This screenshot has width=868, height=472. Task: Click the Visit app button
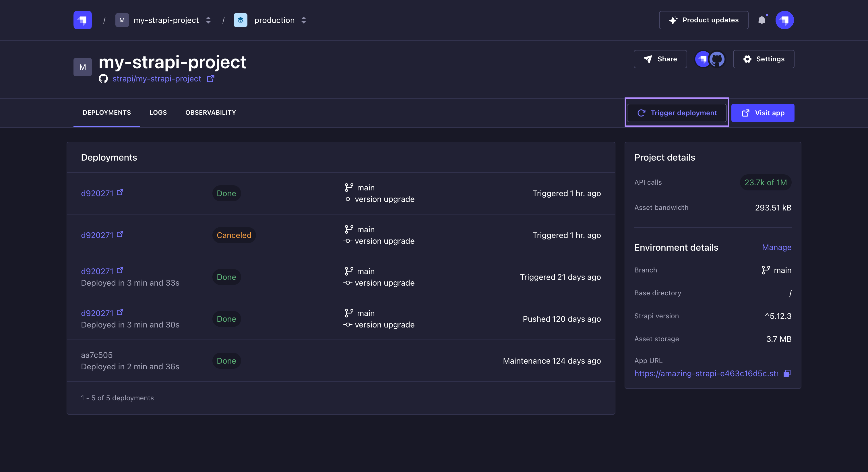tap(763, 113)
